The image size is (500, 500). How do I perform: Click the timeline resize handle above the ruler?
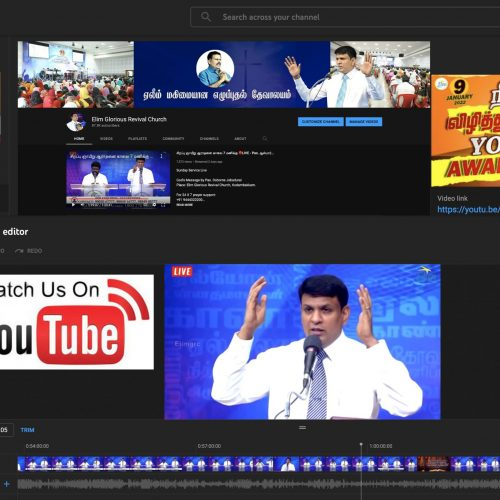(x=302, y=427)
